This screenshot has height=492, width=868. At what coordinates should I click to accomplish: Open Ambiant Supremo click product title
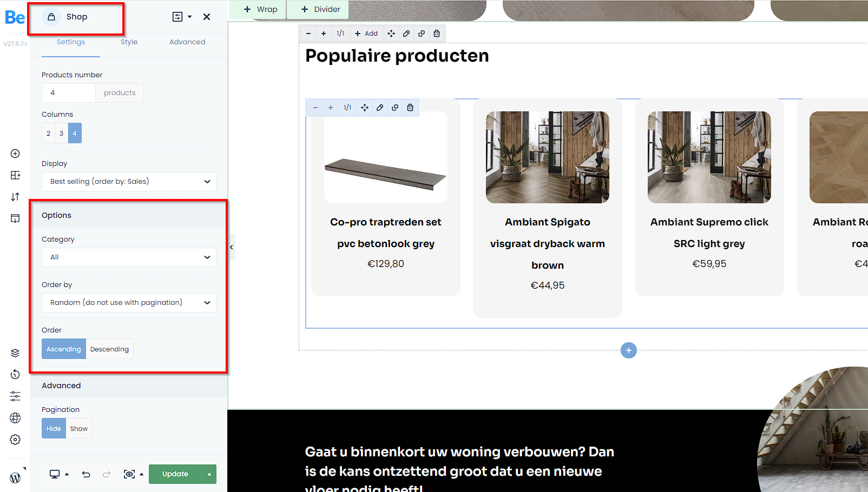tap(709, 233)
